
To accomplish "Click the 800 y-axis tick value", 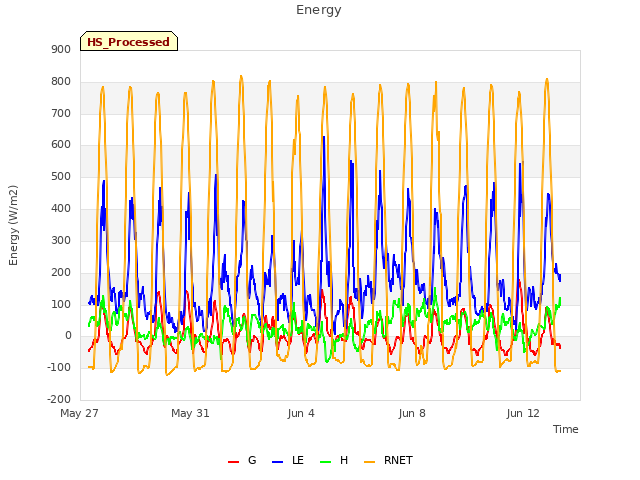I will [61, 81].
